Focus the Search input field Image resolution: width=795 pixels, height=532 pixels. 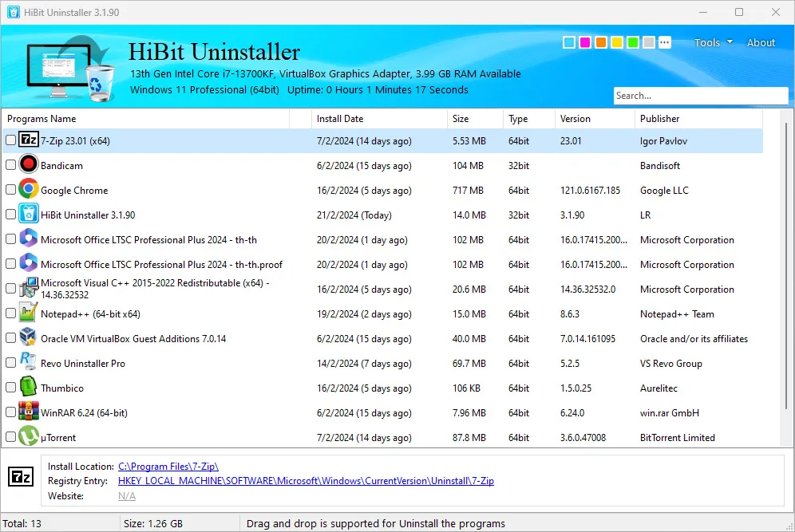(x=701, y=96)
